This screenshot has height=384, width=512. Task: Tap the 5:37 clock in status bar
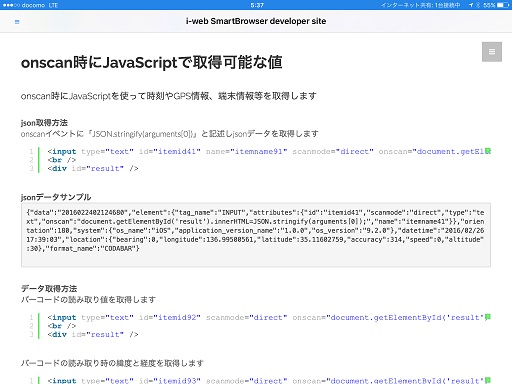(x=257, y=5)
